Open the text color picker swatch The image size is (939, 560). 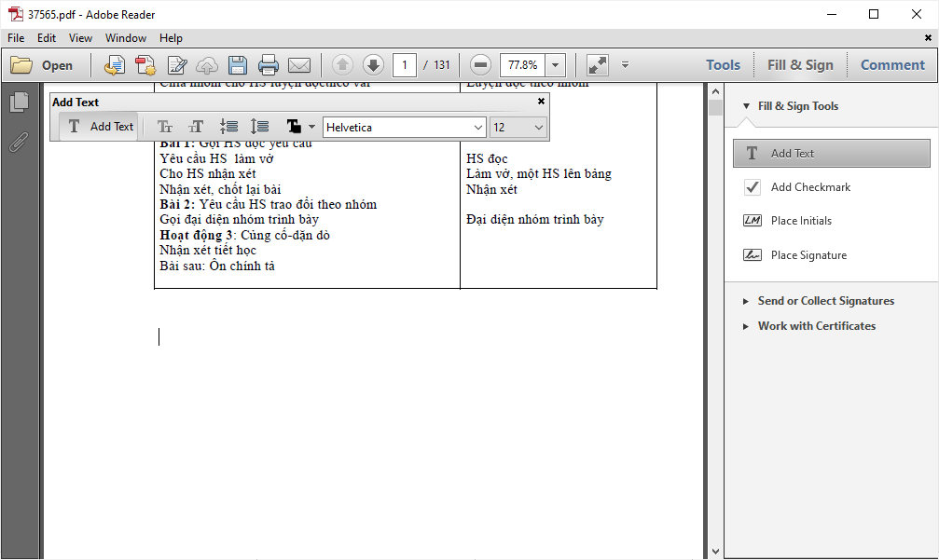294,127
